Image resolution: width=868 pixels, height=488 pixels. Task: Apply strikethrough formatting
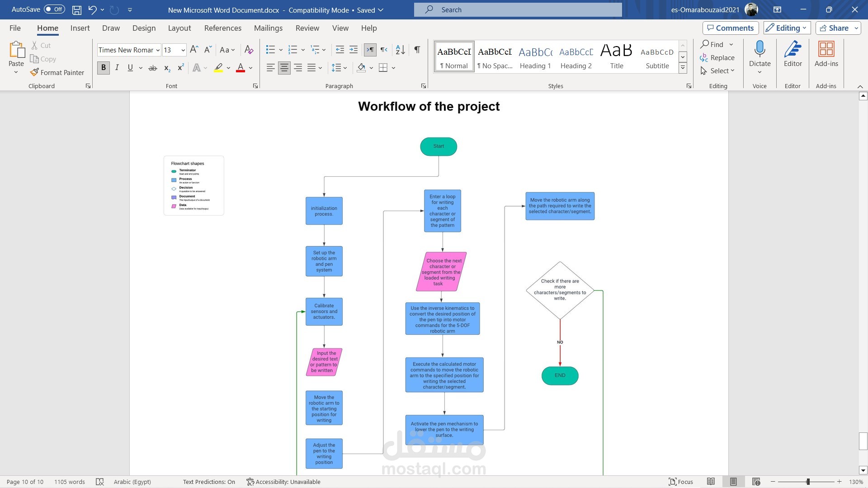[x=153, y=68]
